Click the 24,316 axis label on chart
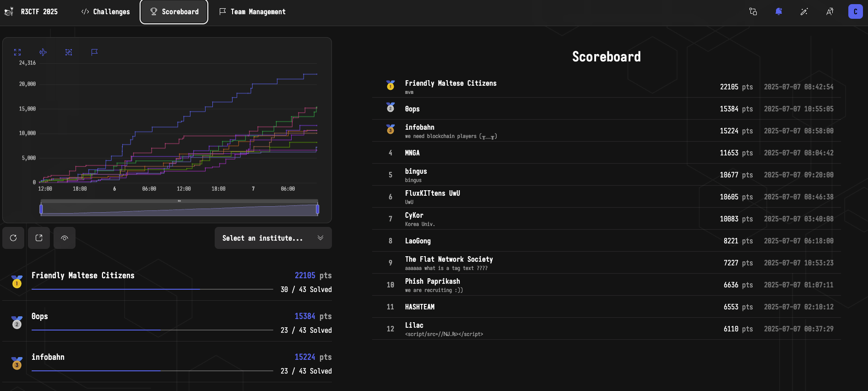The image size is (868, 391). click(27, 63)
